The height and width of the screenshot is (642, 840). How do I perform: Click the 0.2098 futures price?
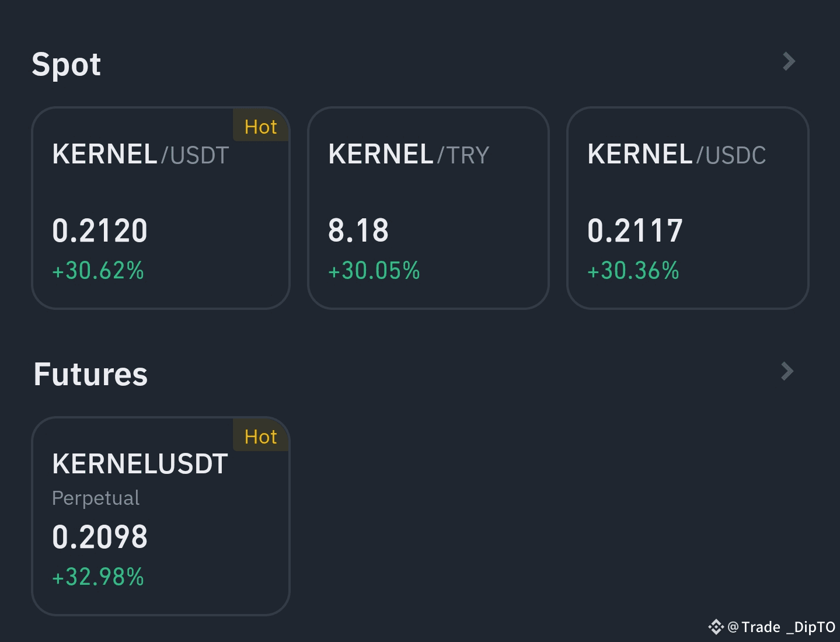coord(100,537)
